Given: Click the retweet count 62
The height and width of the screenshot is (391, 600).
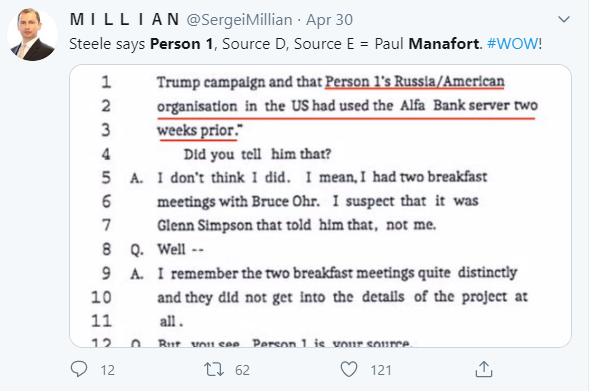Looking at the screenshot, I should point(242,370).
